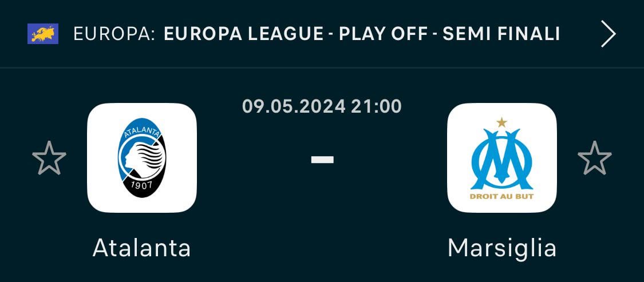Favorite Atalanta using the left star
The height and width of the screenshot is (282, 644).
49,158
